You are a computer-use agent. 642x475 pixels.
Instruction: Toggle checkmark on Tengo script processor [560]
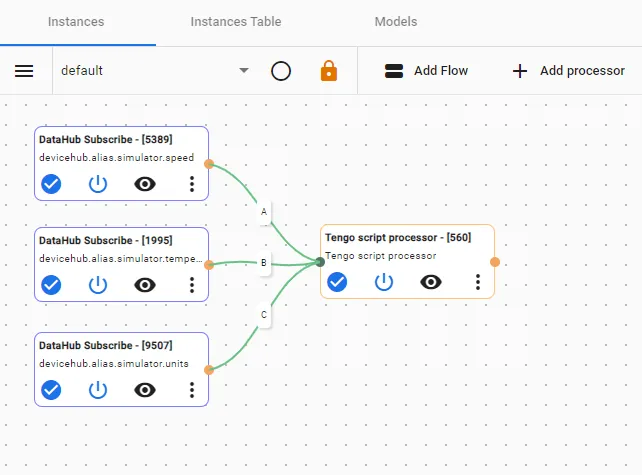pos(337,282)
